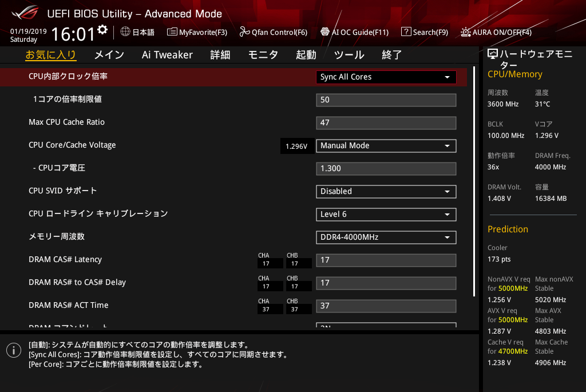Select the CPU SVID サポート label
This screenshot has width=586, height=392.
coord(63,191)
